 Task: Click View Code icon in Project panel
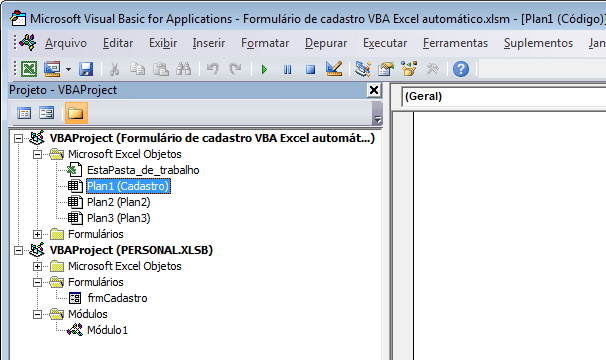point(24,113)
